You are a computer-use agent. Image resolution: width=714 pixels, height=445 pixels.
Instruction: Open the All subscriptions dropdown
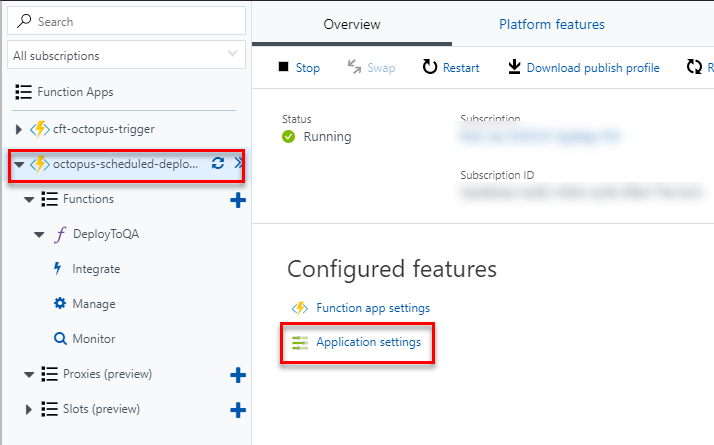click(126, 55)
